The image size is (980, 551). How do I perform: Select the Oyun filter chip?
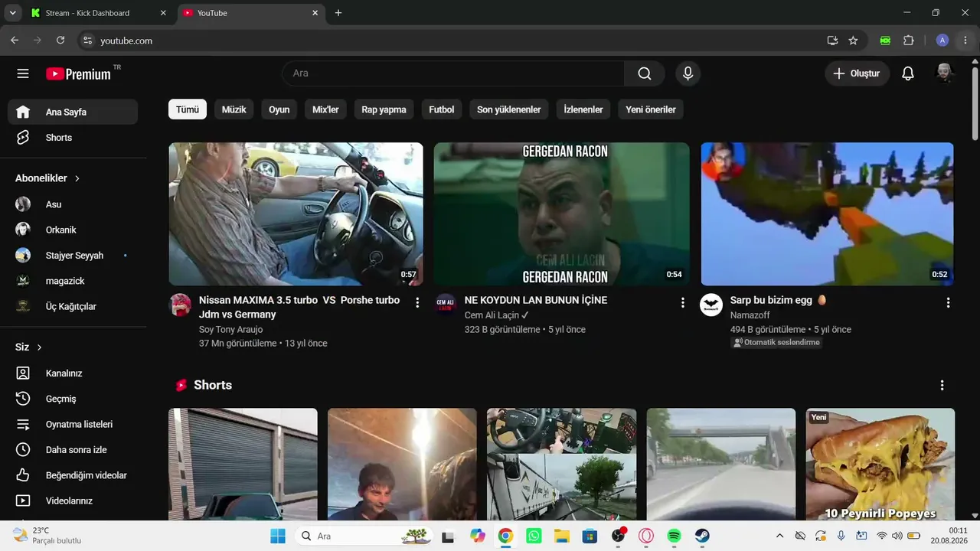point(279,109)
